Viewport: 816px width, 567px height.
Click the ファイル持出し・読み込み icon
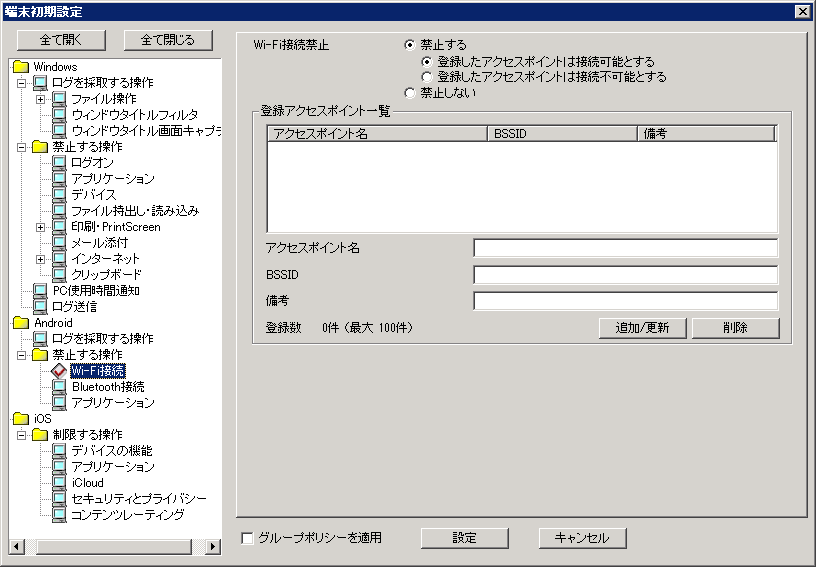59,211
